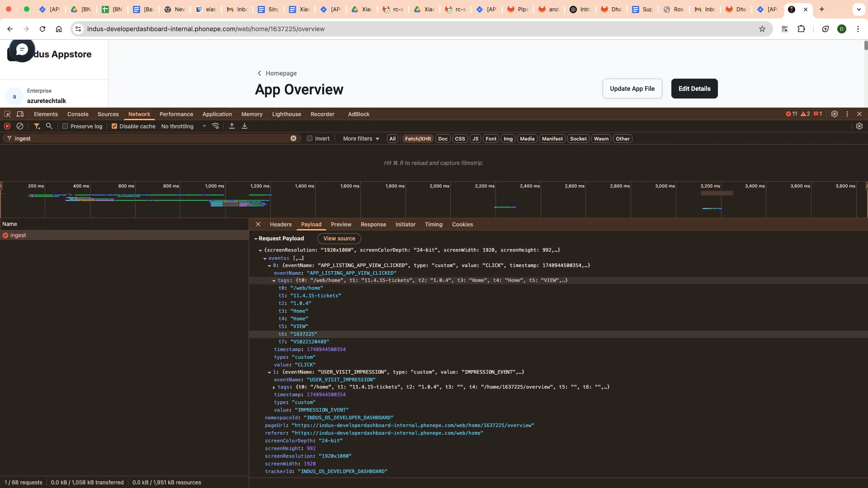The height and width of the screenshot is (488, 868).
Task: Collapse the root screenResolution payload object
Action: [260, 250]
